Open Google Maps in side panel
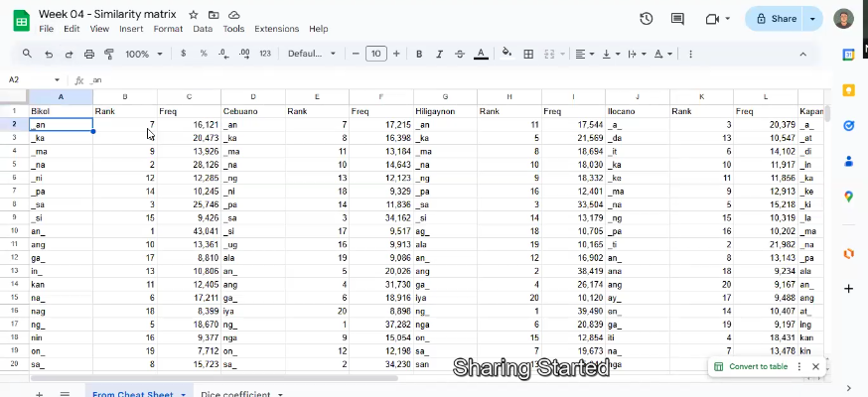Viewport: 868px width, 397px height. pos(849,197)
